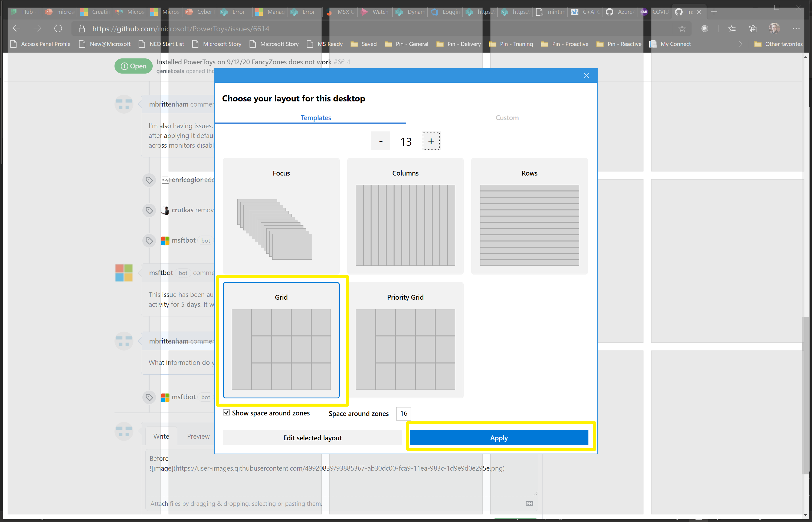The image size is (812, 522).
Task: Open the Other favorites folder
Action: click(778, 44)
